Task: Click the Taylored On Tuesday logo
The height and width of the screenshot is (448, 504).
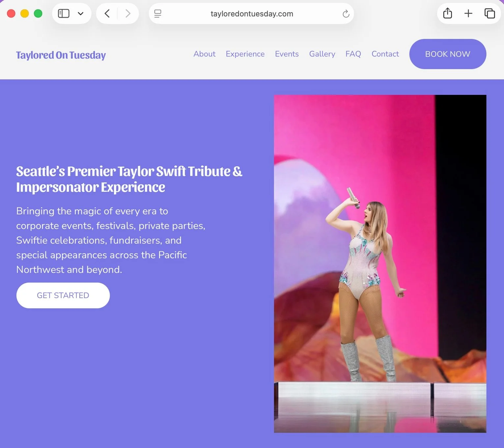Action: click(61, 55)
